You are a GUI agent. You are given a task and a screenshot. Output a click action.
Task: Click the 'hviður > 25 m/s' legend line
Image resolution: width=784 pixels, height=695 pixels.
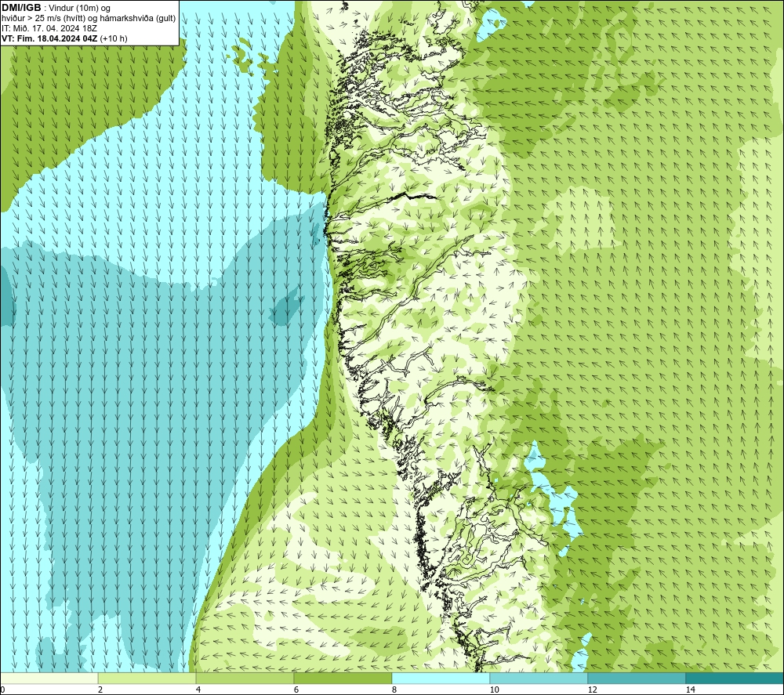(x=89, y=19)
